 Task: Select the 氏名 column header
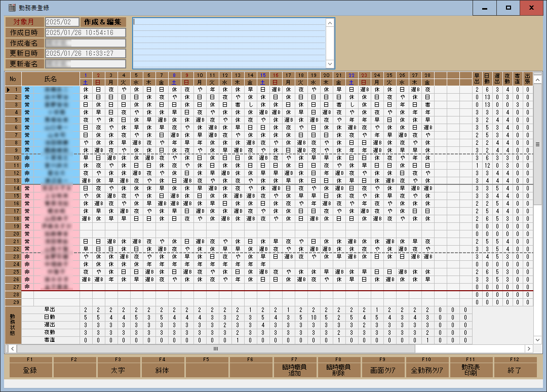pos(51,79)
